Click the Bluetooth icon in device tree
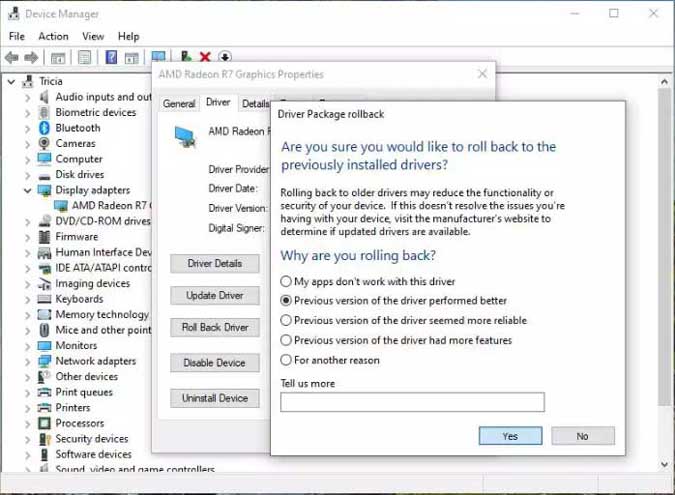 pos(44,128)
